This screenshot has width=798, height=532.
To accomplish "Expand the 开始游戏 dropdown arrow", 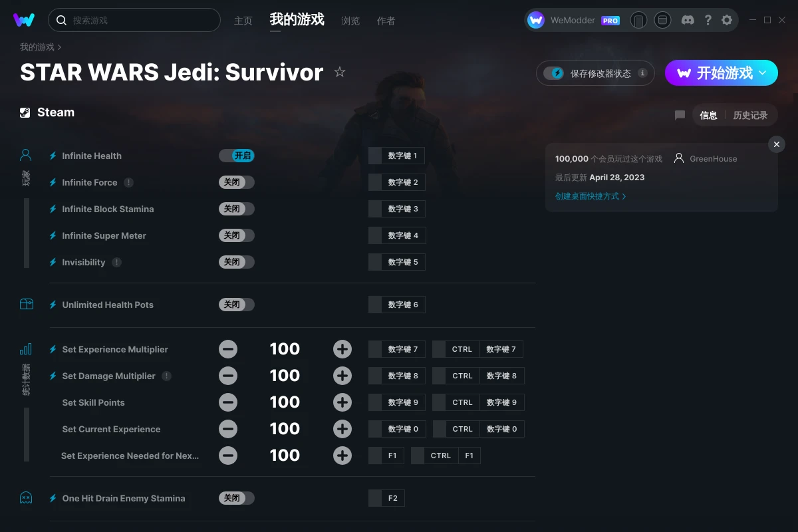I will (x=763, y=73).
